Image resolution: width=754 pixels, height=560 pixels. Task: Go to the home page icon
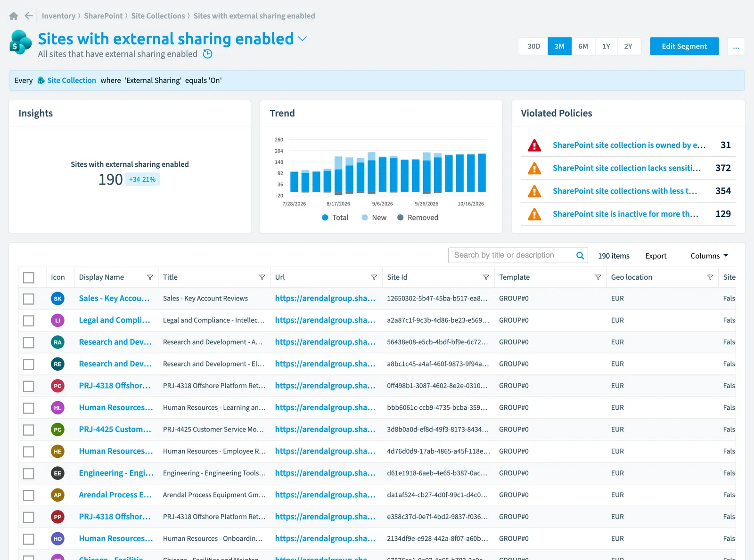(x=14, y=16)
